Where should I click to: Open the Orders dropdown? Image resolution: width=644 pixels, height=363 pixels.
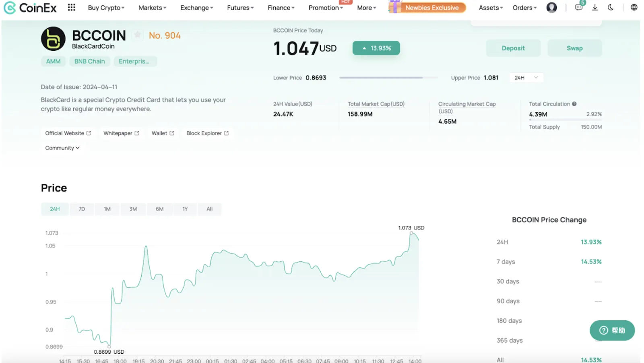[x=525, y=8]
